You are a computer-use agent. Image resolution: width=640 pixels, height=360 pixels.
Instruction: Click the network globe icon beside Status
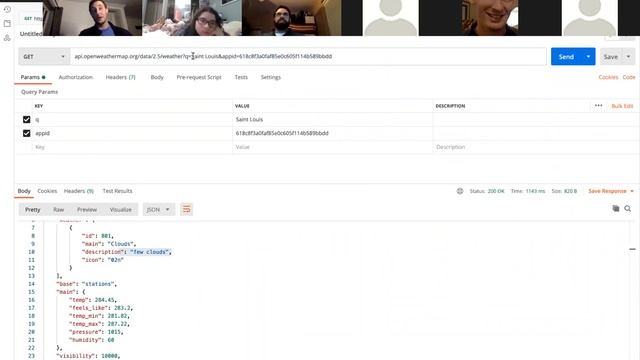(460, 191)
